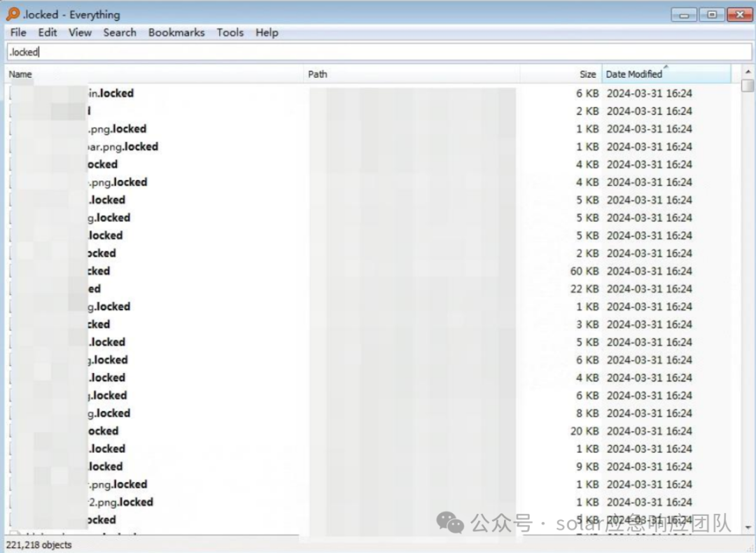
Task: Sort results by Name column header
Action: 154,74
